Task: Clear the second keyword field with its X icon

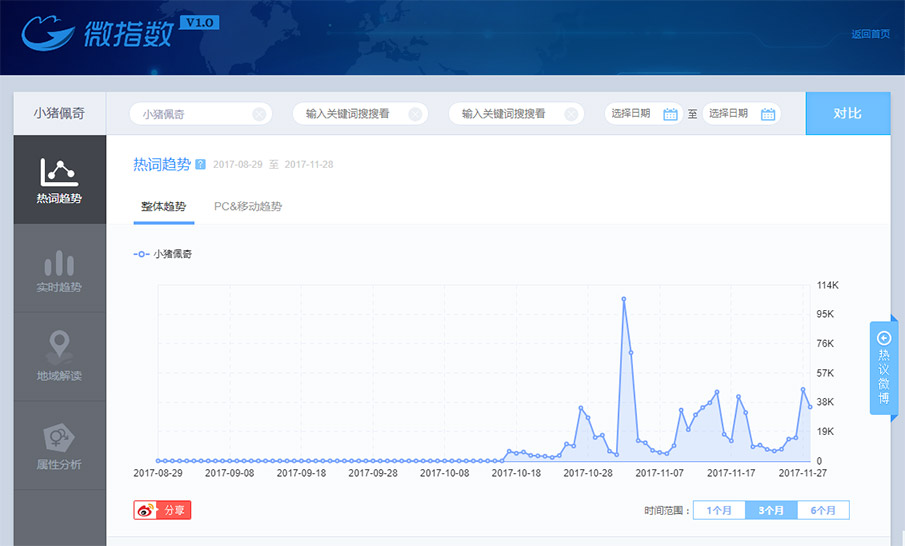Action: click(415, 114)
